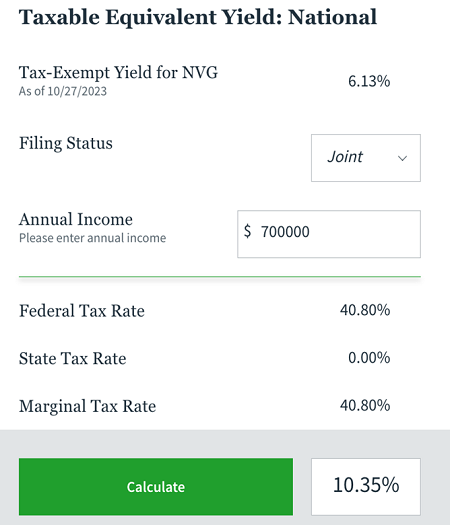
Task: Click the green Calculate button
Action: coord(156,486)
